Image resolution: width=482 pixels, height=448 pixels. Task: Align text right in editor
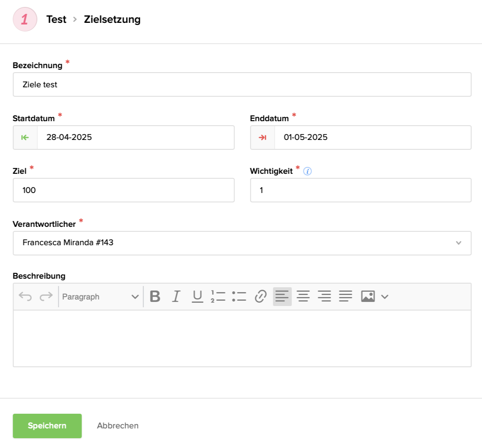pos(324,297)
